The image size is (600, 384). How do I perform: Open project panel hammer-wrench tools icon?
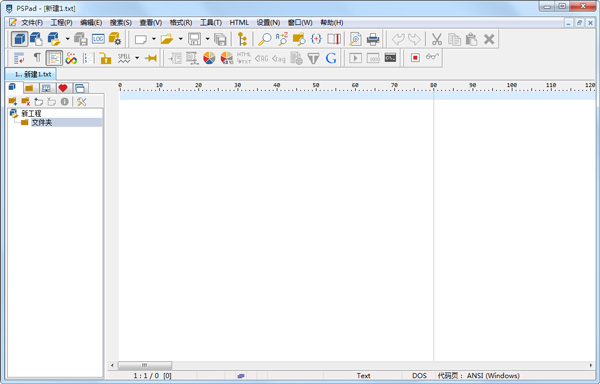82,101
